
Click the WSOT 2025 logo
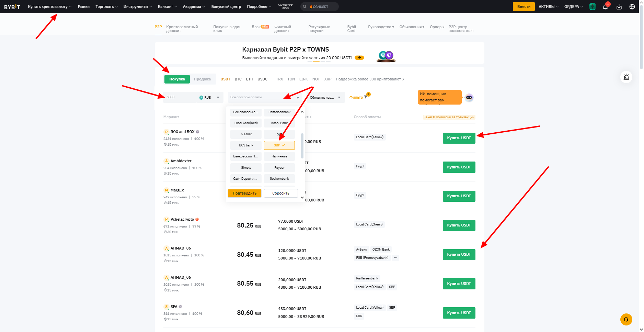(286, 7)
